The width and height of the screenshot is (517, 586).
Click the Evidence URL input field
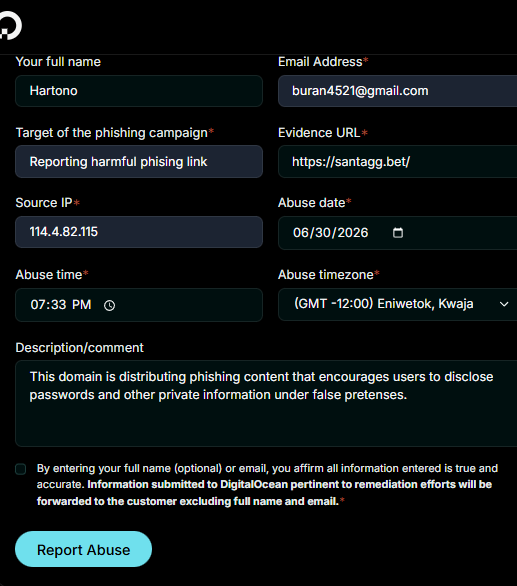click(398, 161)
